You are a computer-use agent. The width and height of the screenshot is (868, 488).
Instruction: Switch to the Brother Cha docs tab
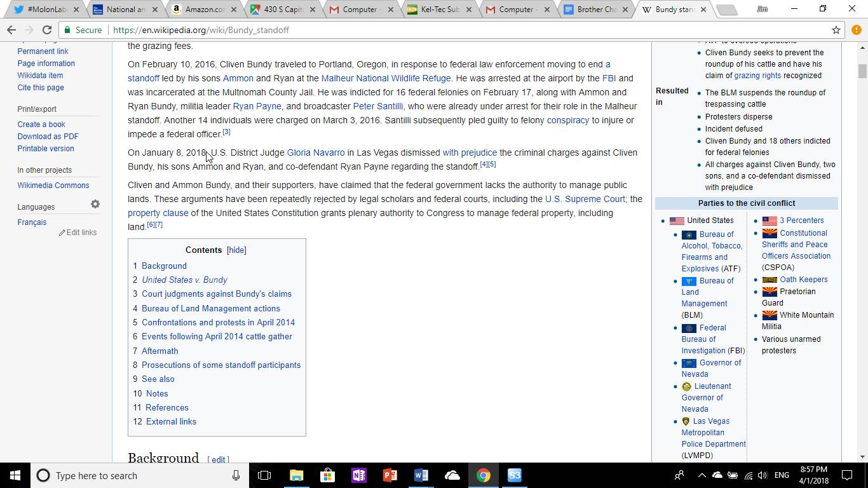(x=595, y=10)
